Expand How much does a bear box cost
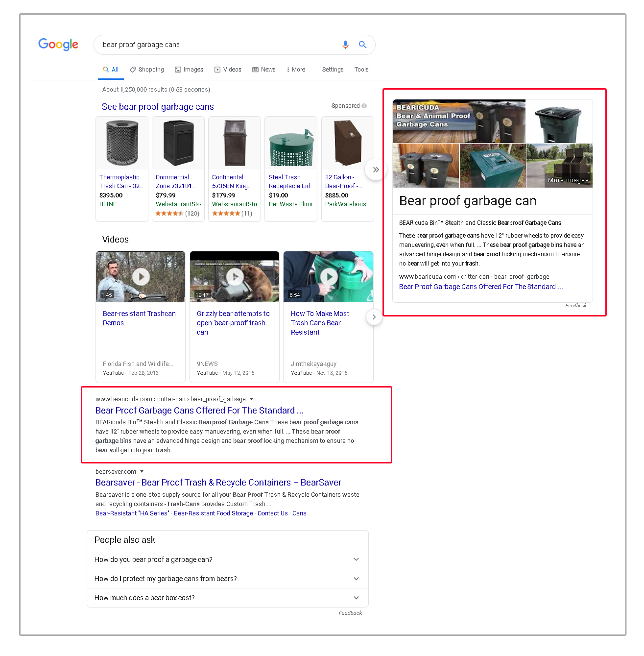This screenshot has height=656, width=644. click(227, 598)
